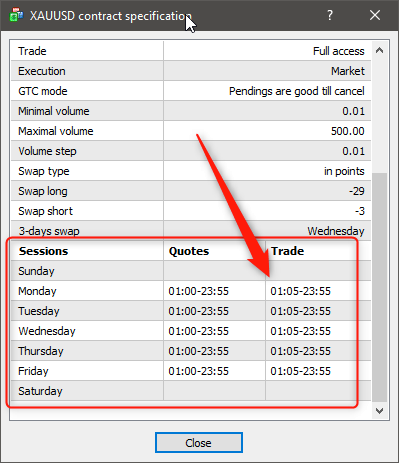Click the scrollbar down arrow
Screen dimensions: 399x463
pyautogui.click(x=379, y=410)
